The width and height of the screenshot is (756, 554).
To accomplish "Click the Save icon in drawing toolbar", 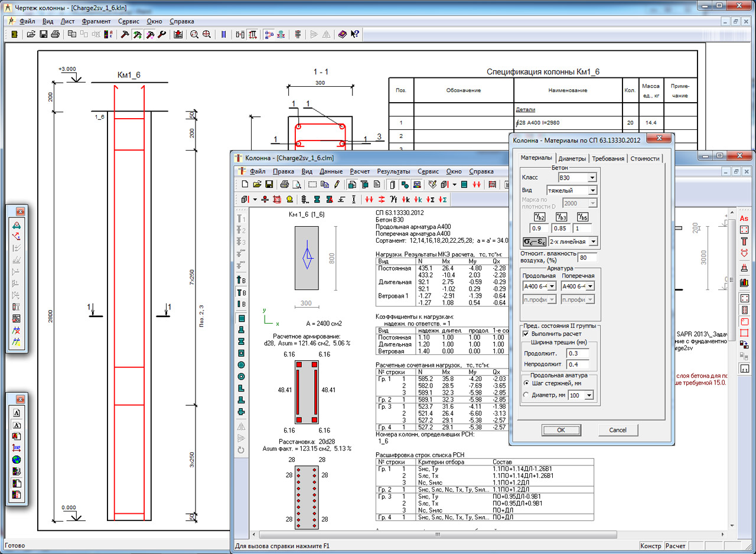I will 43,34.
